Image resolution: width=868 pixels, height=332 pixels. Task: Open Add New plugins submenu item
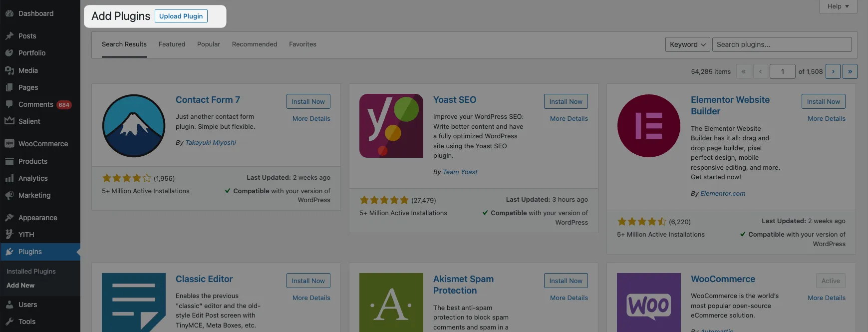point(20,286)
